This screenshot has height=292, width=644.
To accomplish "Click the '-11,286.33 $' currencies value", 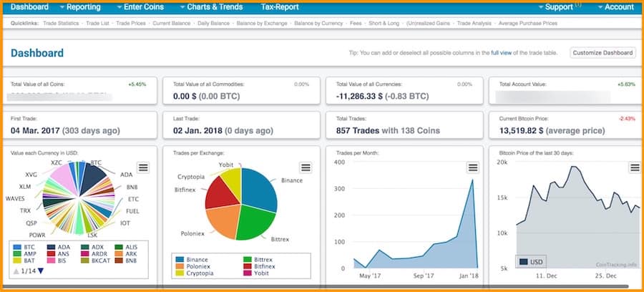I will [x=359, y=97].
